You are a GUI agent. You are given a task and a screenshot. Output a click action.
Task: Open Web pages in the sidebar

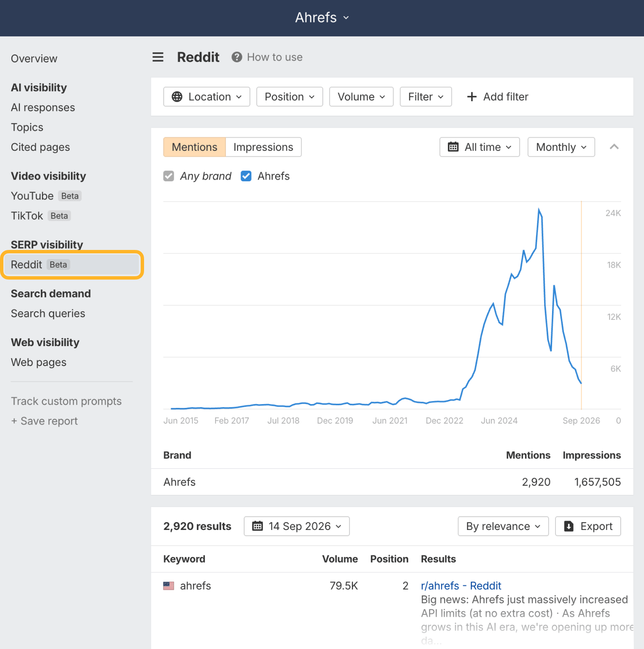(x=39, y=362)
